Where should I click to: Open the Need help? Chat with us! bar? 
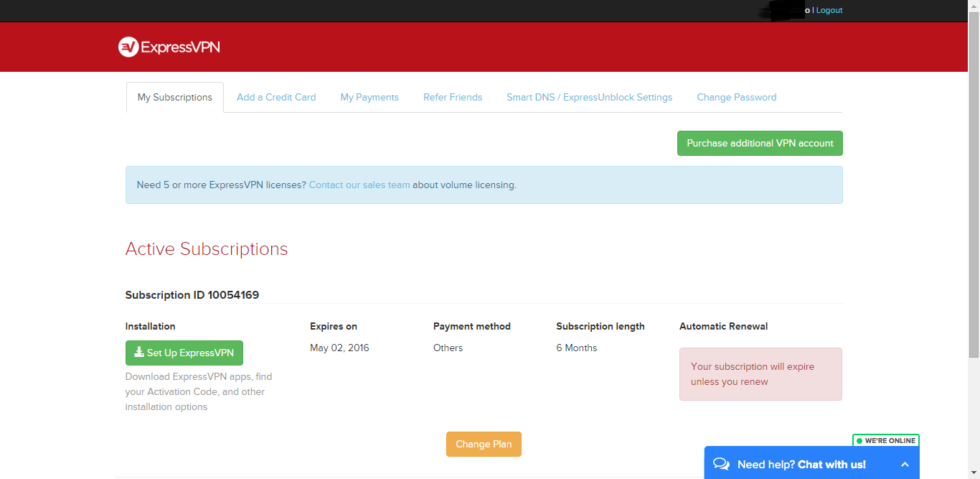pyautogui.click(x=811, y=464)
